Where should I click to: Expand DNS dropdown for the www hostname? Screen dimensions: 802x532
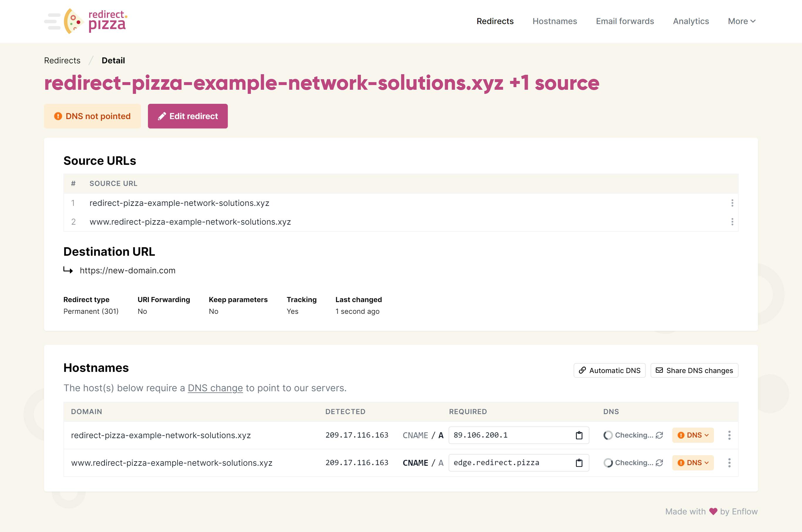[x=693, y=463]
